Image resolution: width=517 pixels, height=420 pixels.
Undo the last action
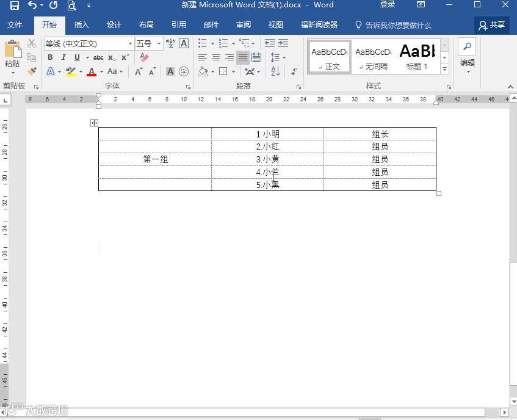tap(32, 5)
